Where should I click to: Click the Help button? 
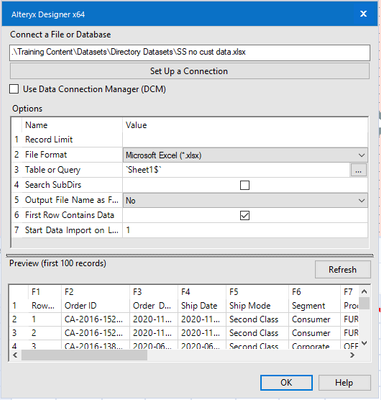pos(344,382)
